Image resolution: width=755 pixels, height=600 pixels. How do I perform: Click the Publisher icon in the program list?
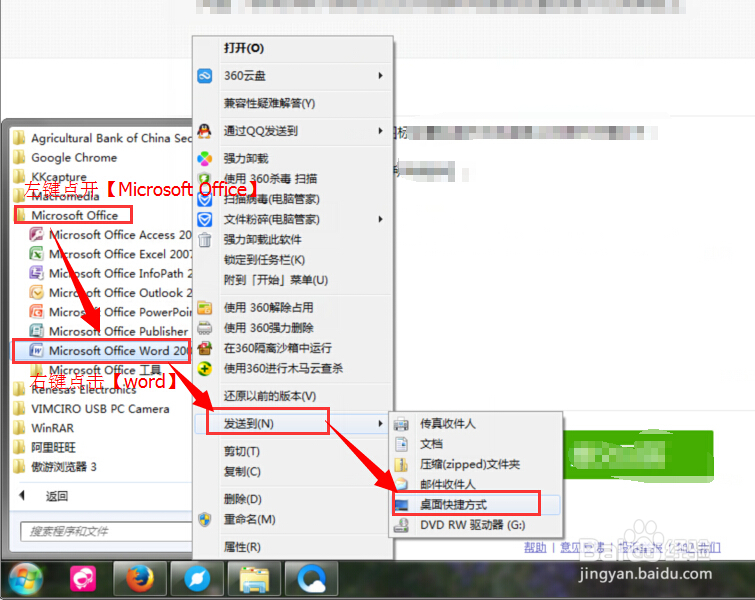[x=37, y=331]
